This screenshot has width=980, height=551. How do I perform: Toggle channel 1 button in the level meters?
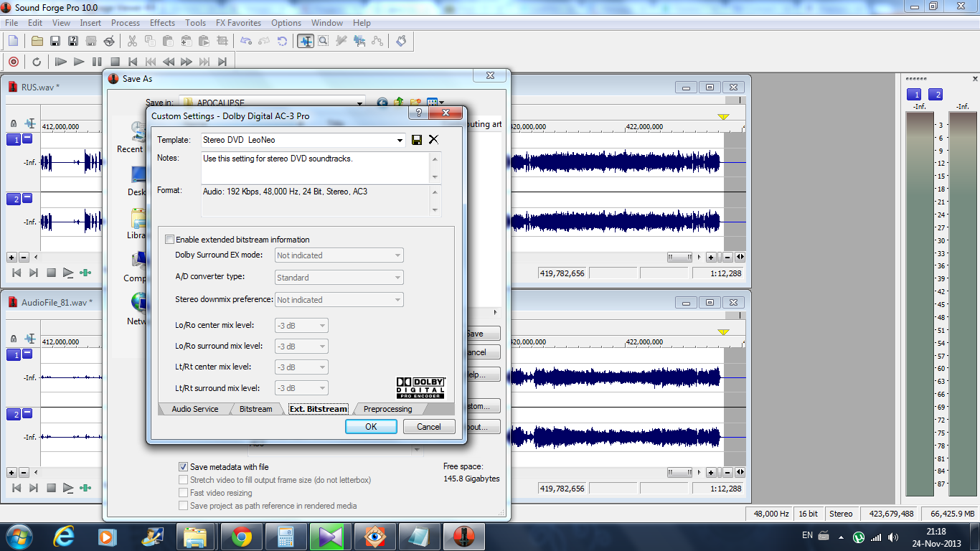pos(914,95)
